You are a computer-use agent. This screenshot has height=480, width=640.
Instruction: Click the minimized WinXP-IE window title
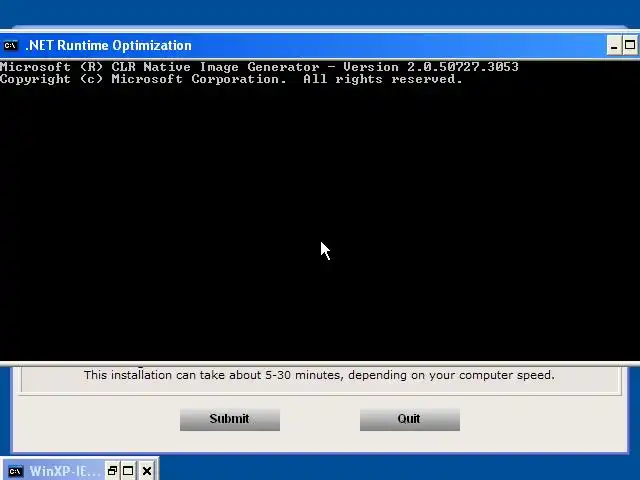point(65,471)
